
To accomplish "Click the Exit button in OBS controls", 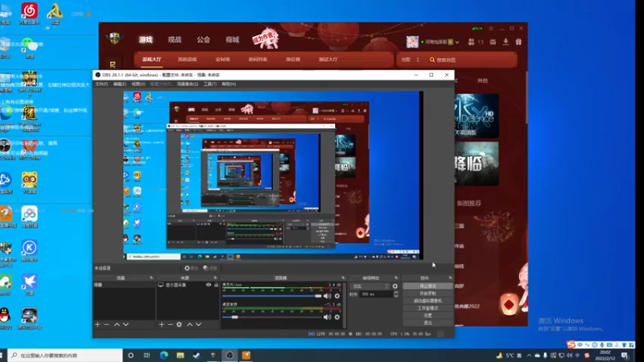I will (427, 323).
